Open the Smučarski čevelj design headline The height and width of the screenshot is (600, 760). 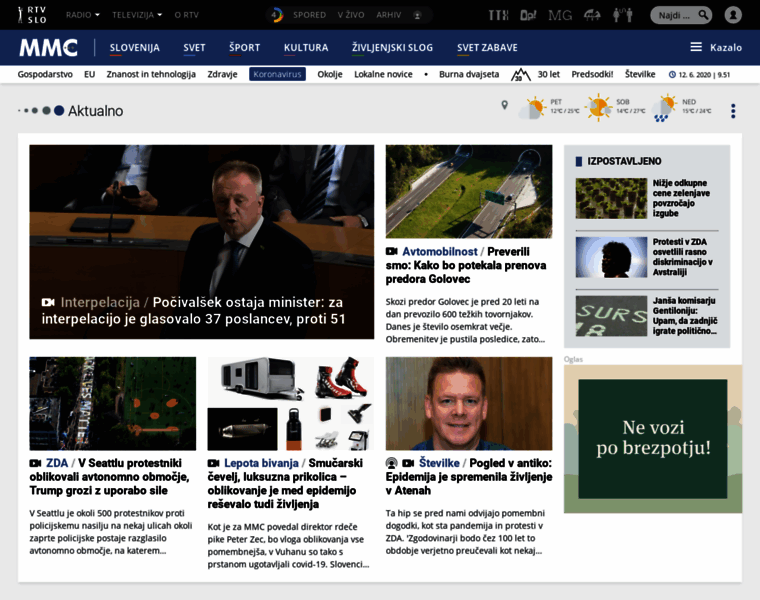(x=285, y=484)
